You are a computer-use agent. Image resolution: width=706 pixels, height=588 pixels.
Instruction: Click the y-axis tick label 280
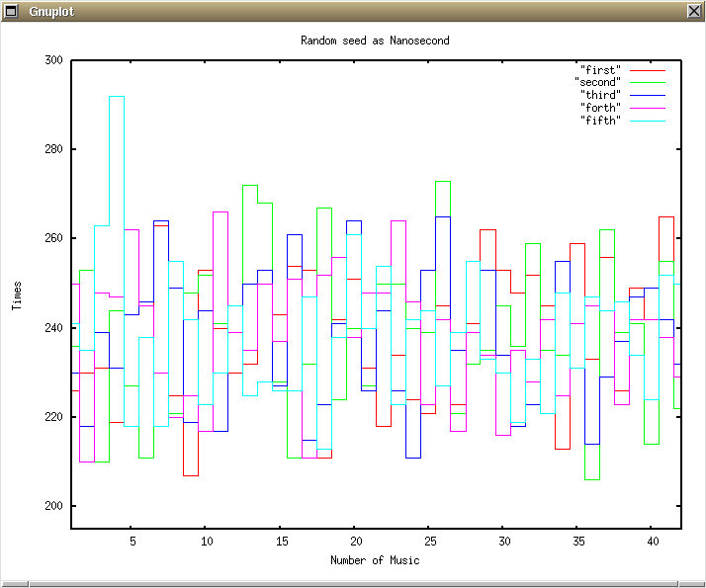pos(53,149)
